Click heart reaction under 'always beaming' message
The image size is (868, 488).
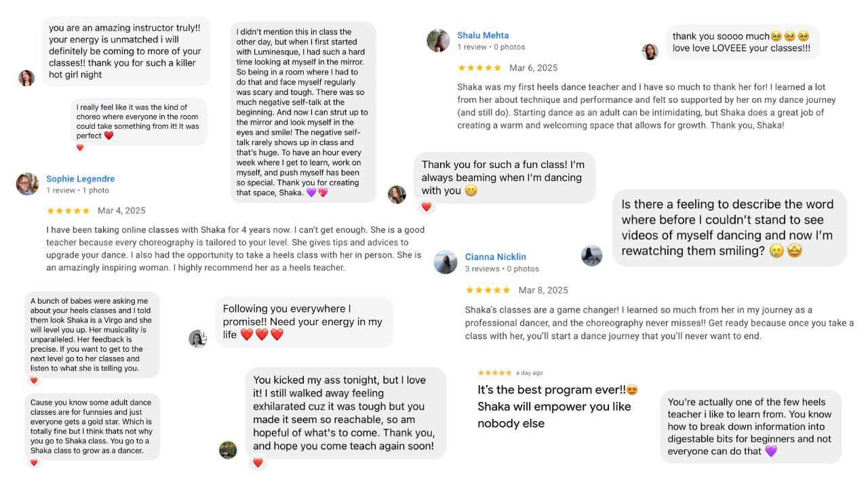[426, 207]
